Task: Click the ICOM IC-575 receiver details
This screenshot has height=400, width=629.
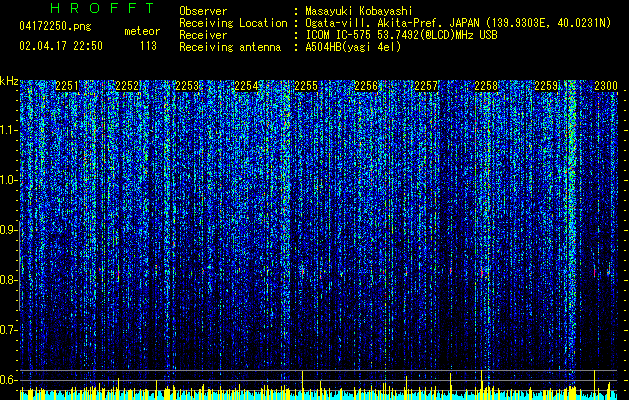Action: coord(401,35)
